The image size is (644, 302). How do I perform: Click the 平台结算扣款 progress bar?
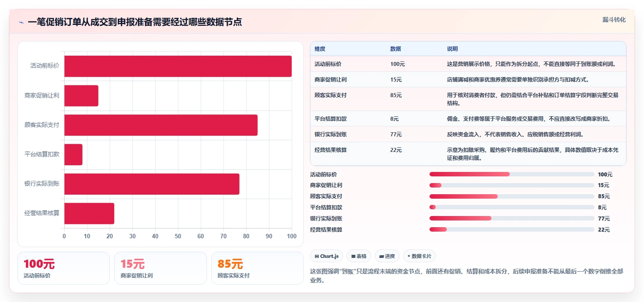[512, 207]
